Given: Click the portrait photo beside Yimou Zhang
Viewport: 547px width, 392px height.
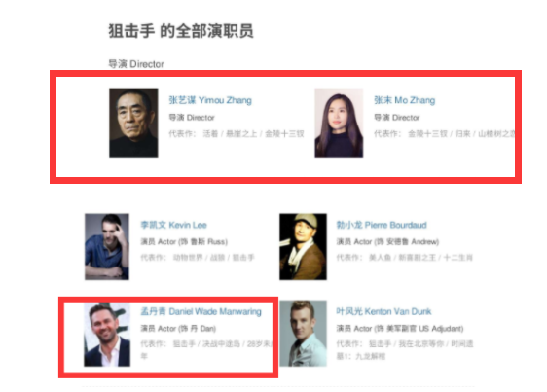Looking at the screenshot, I should 133,123.
